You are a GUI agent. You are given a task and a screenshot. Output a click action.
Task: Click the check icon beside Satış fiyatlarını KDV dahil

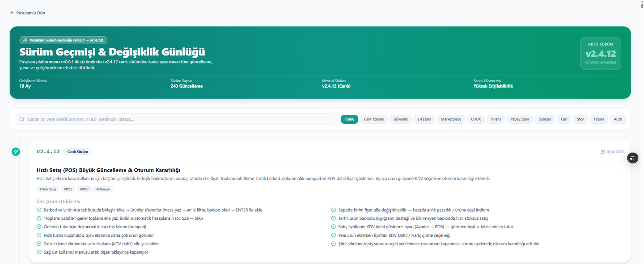point(333,227)
